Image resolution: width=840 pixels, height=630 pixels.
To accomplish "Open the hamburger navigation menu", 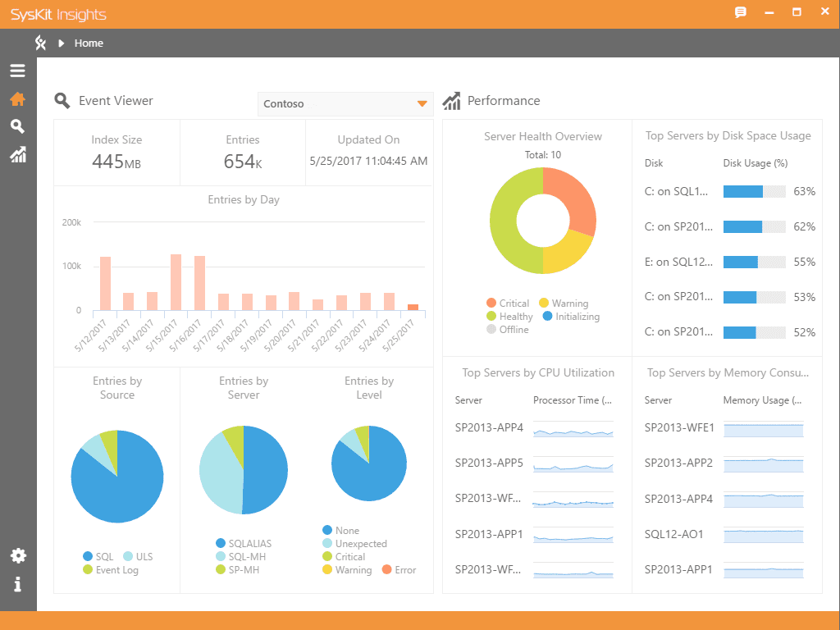I will click(17, 71).
